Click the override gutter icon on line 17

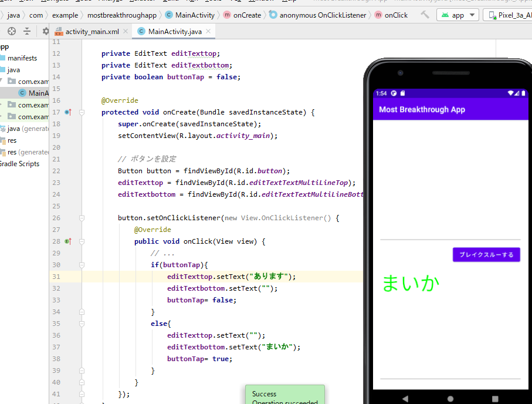68,112
